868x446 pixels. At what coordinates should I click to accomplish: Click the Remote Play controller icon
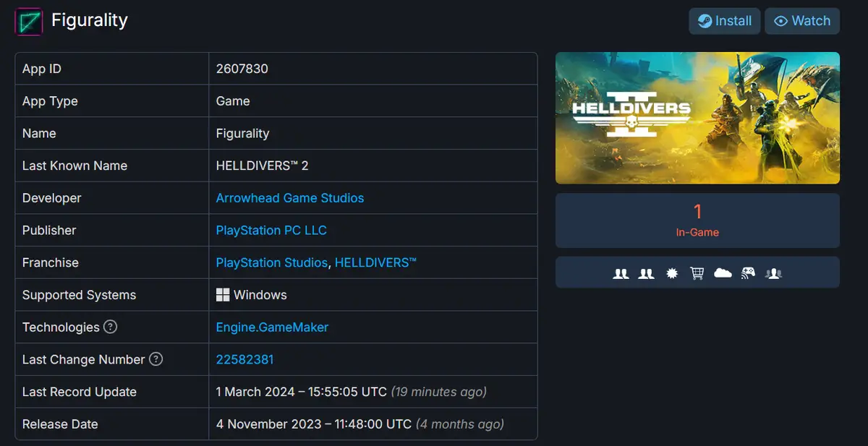pyautogui.click(x=749, y=273)
